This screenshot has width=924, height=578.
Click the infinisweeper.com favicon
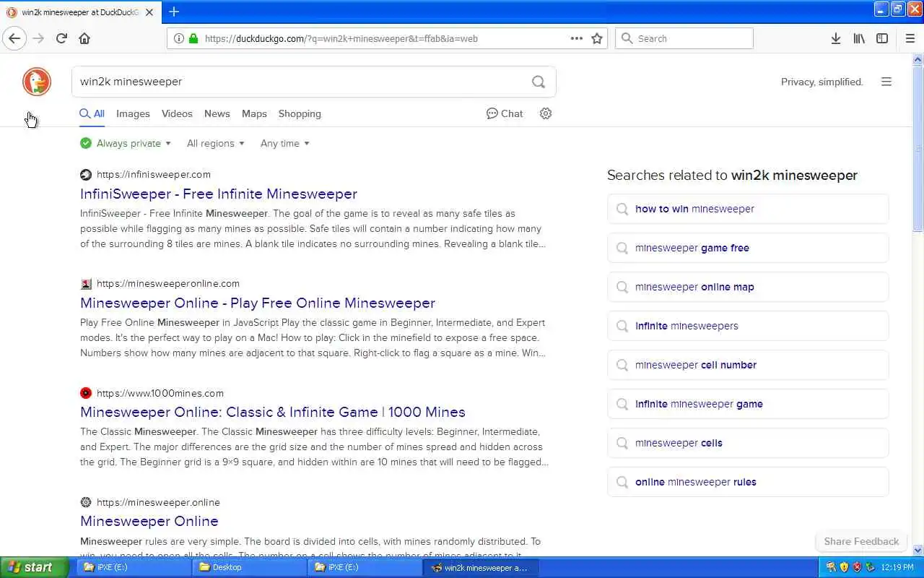[x=86, y=174]
